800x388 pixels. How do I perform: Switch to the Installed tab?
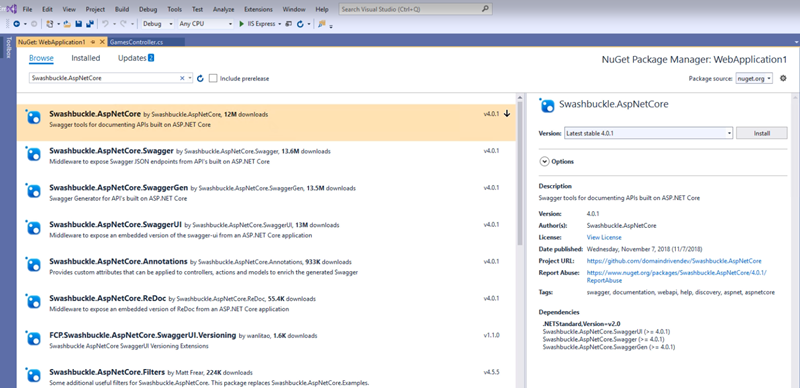pyautogui.click(x=86, y=58)
